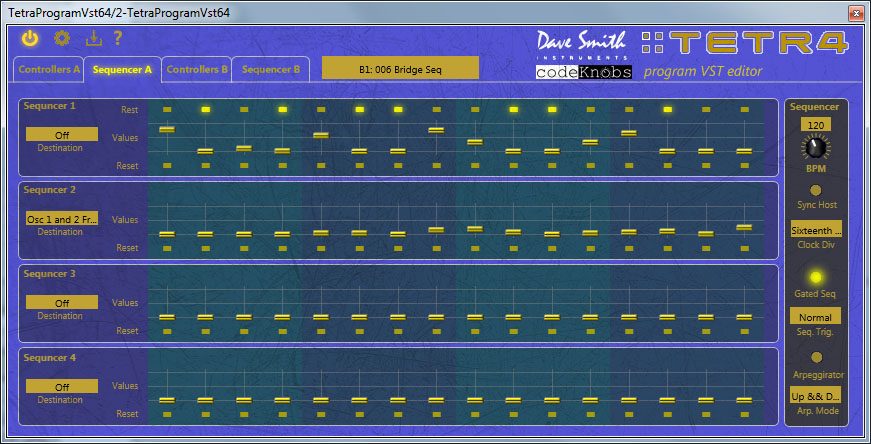The width and height of the screenshot is (871, 444).
Task: Open the Seq. Trig. dropdown showing Normal
Action: point(815,317)
